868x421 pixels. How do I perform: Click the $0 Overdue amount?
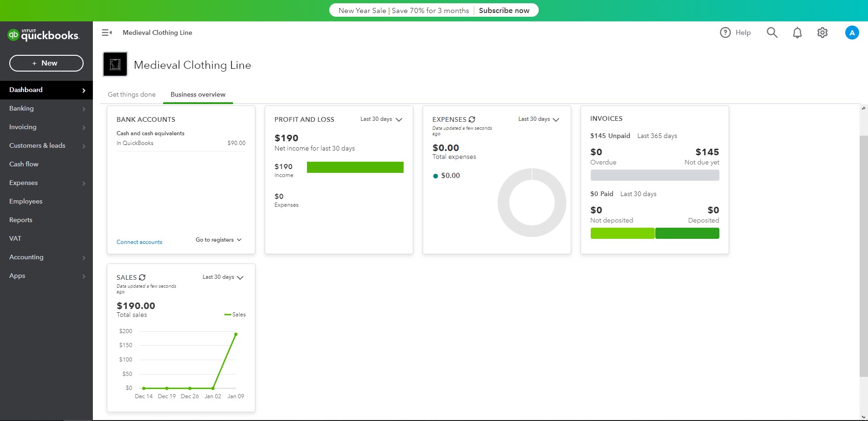[596, 152]
